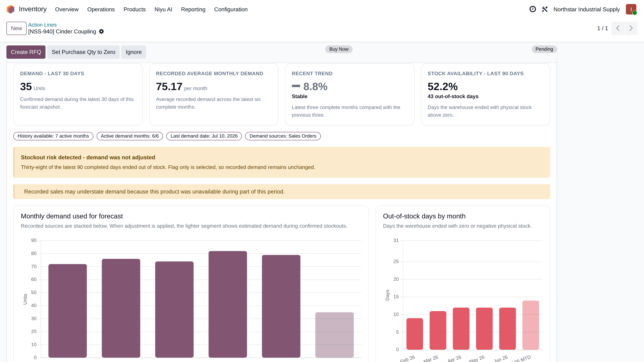Screen dimensions: 644x362
Task: Open the Niyu AI menu
Action: click(x=163, y=9)
